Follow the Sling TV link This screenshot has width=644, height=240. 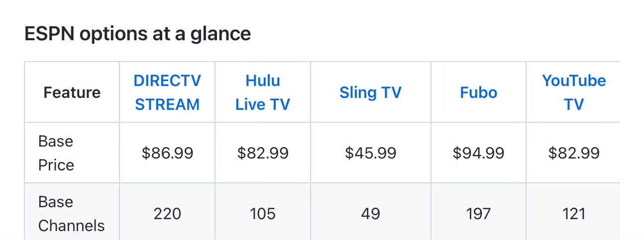click(x=370, y=92)
